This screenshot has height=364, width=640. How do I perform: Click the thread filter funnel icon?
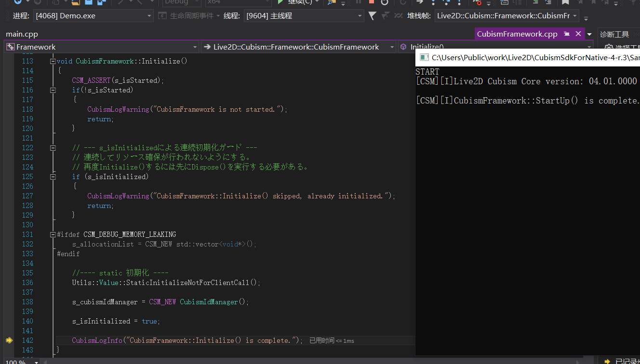click(x=372, y=16)
